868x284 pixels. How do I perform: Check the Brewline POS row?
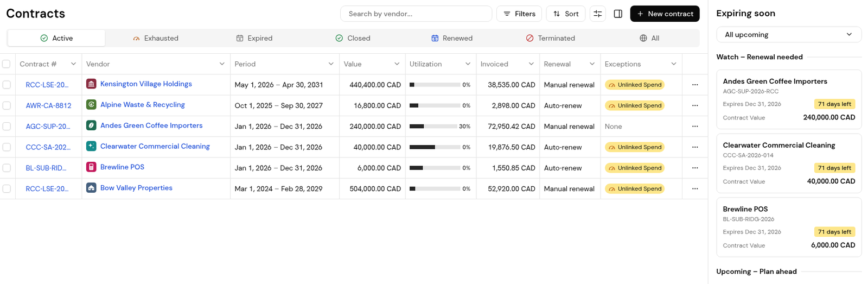(7, 168)
